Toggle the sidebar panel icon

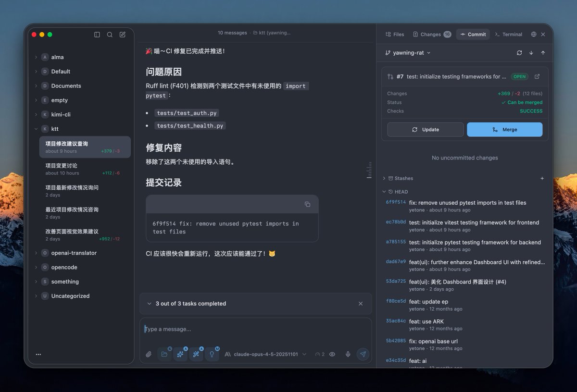point(97,35)
